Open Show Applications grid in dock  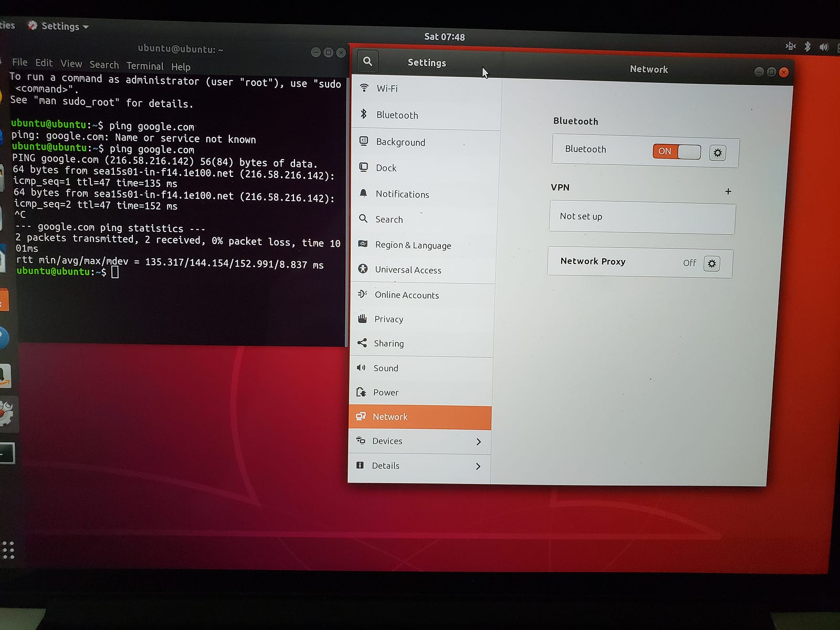click(x=7, y=550)
